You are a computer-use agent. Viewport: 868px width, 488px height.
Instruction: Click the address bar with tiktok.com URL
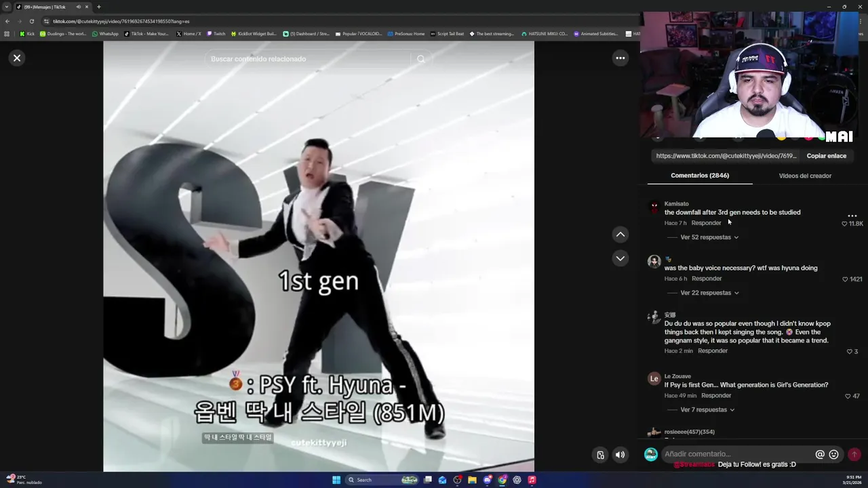(339, 21)
